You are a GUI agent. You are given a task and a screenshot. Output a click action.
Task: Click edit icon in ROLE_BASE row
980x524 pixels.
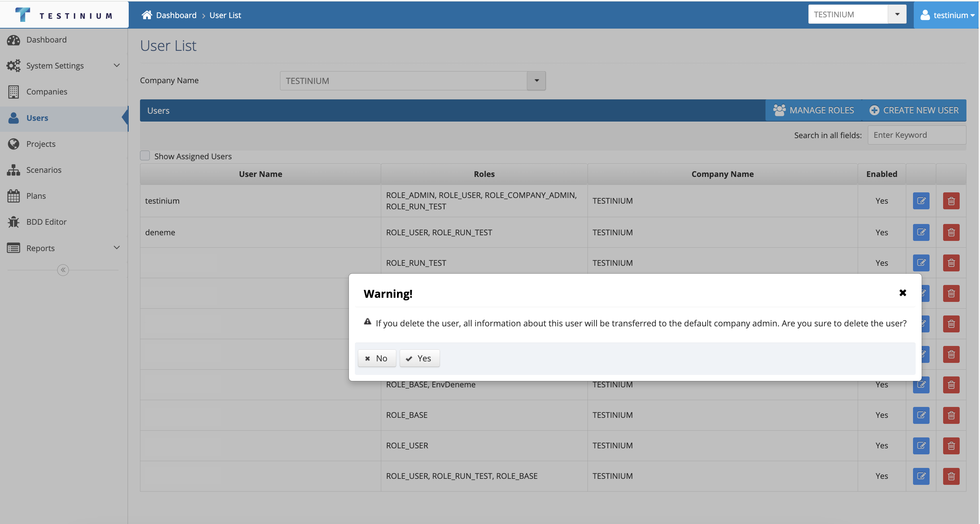(921, 415)
